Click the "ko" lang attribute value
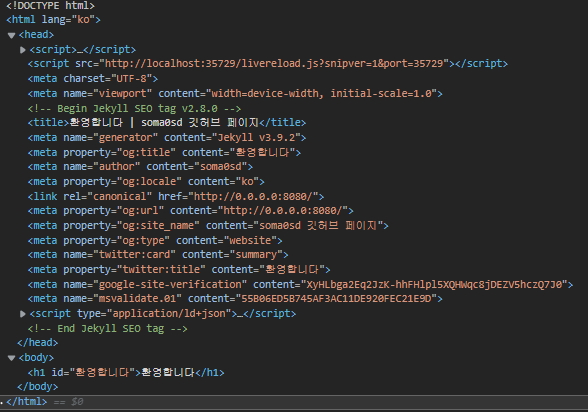 (83, 19)
